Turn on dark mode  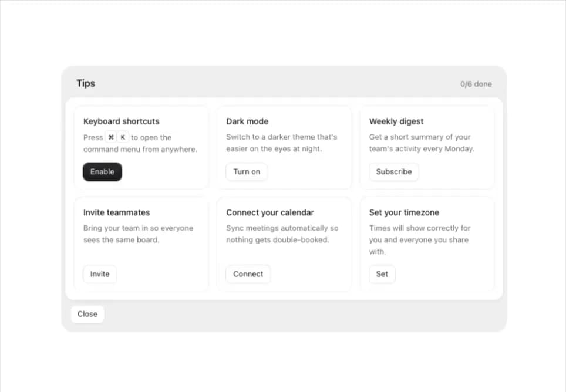[247, 172]
